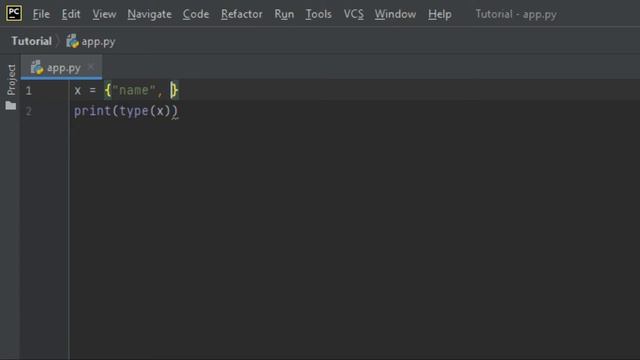Click line number 2 in the gutter
The width and height of the screenshot is (640, 360).
[x=29, y=111]
